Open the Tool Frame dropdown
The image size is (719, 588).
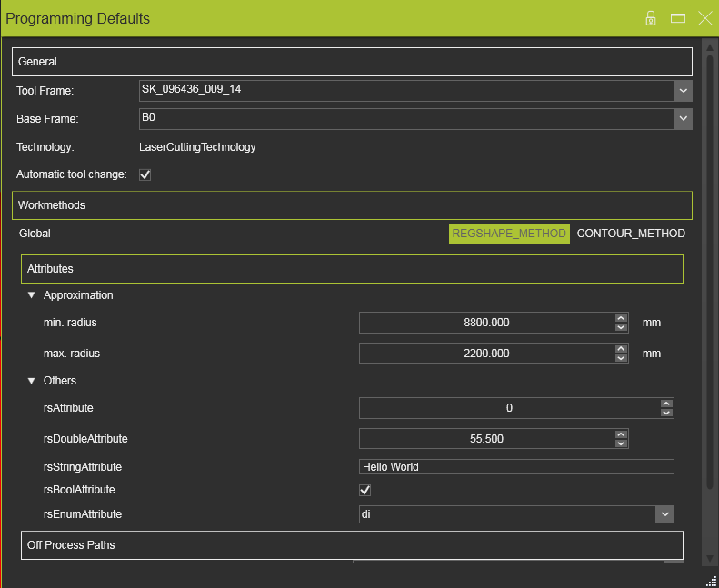click(683, 91)
